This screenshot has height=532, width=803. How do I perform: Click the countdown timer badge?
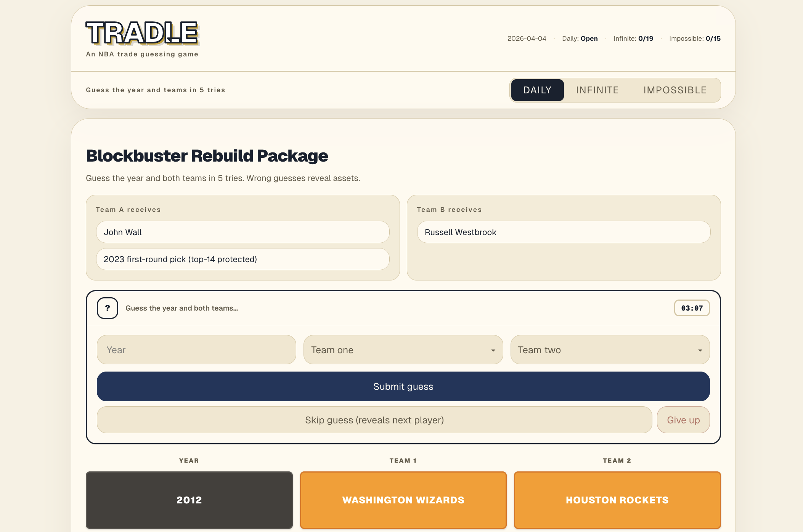(692, 308)
